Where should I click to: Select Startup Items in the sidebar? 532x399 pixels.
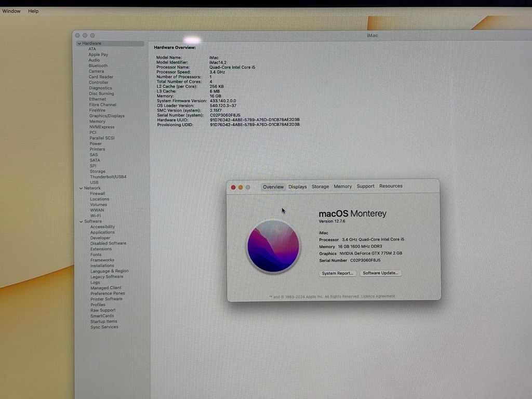click(x=103, y=321)
